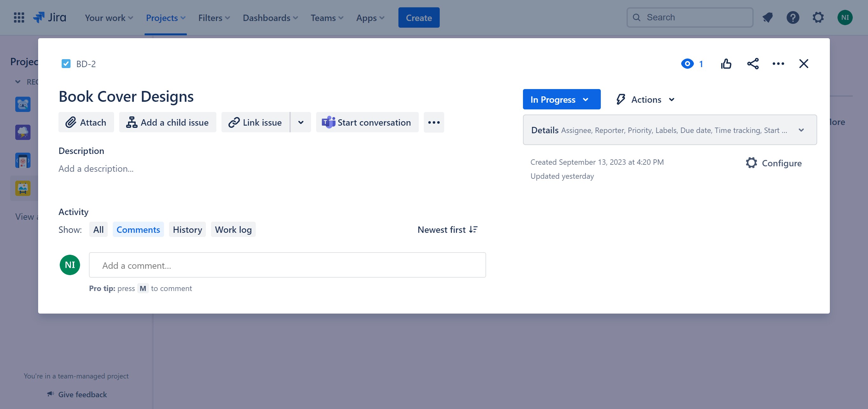Click the notifications bell icon
This screenshot has height=409, width=868.
pyautogui.click(x=768, y=17)
